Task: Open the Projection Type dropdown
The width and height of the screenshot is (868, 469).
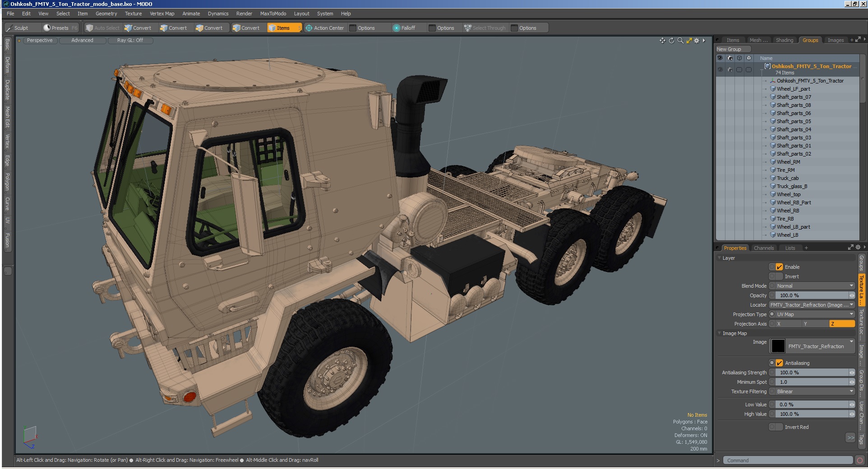Action: tap(815, 314)
